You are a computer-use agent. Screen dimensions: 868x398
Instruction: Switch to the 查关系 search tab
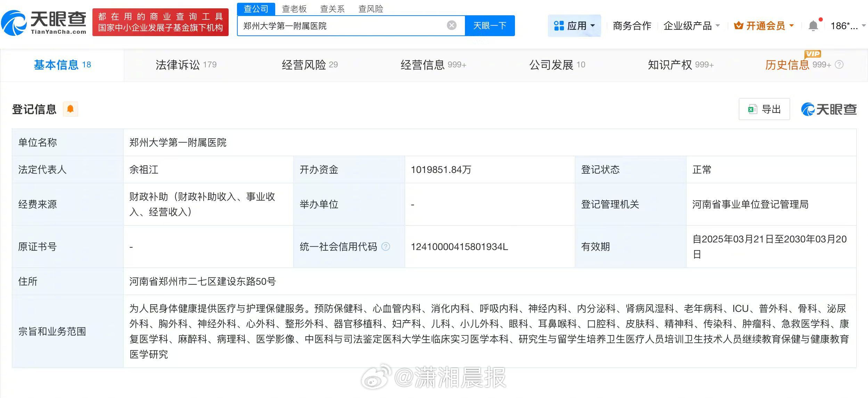[x=332, y=9]
